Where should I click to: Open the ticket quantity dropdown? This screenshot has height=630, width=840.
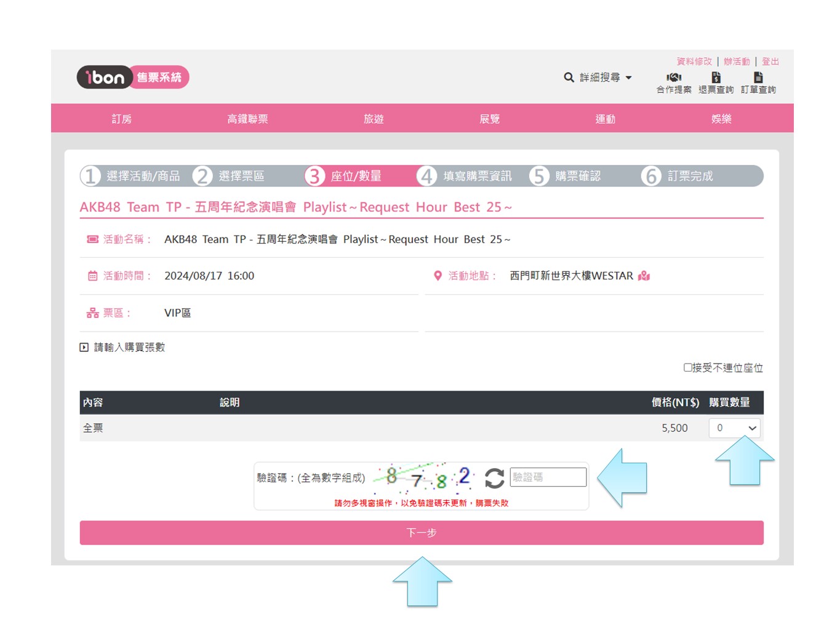pos(734,428)
